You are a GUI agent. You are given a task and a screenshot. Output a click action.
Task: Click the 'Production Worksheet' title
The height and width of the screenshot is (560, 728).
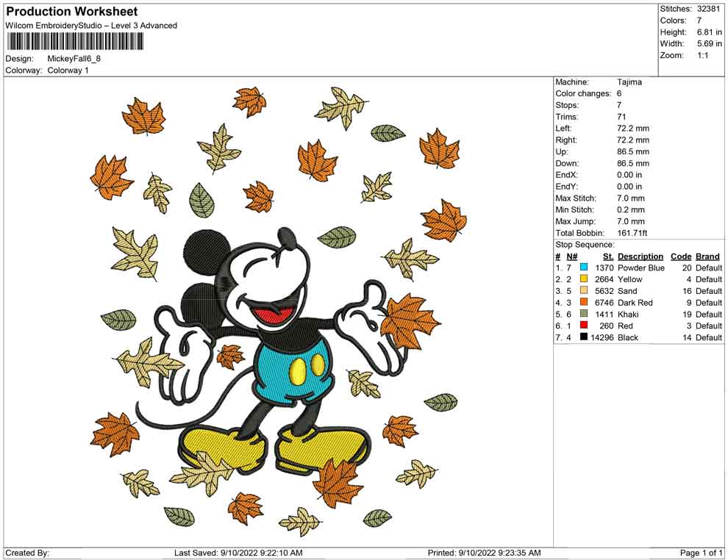click(x=72, y=12)
